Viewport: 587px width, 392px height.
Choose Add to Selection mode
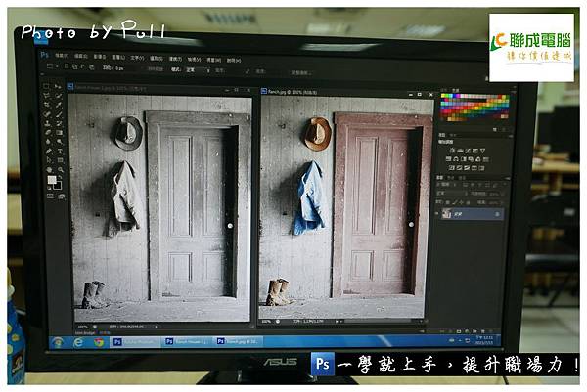click(x=75, y=66)
